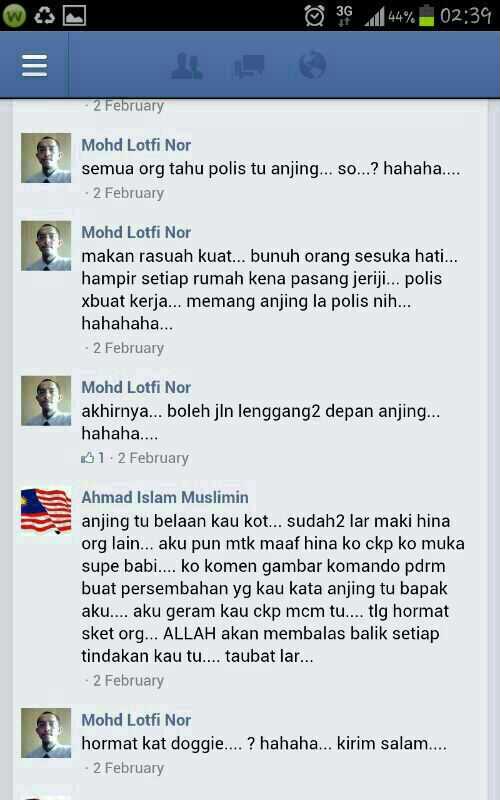Open friend requests icon
500x800 pixels.
187,65
